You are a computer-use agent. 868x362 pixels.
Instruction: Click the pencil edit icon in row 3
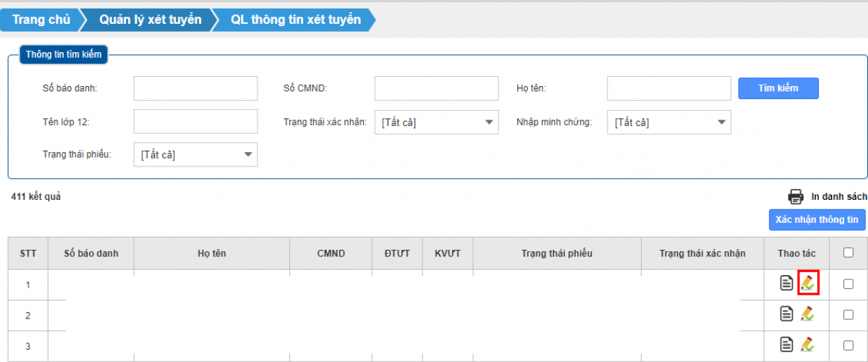click(x=808, y=345)
